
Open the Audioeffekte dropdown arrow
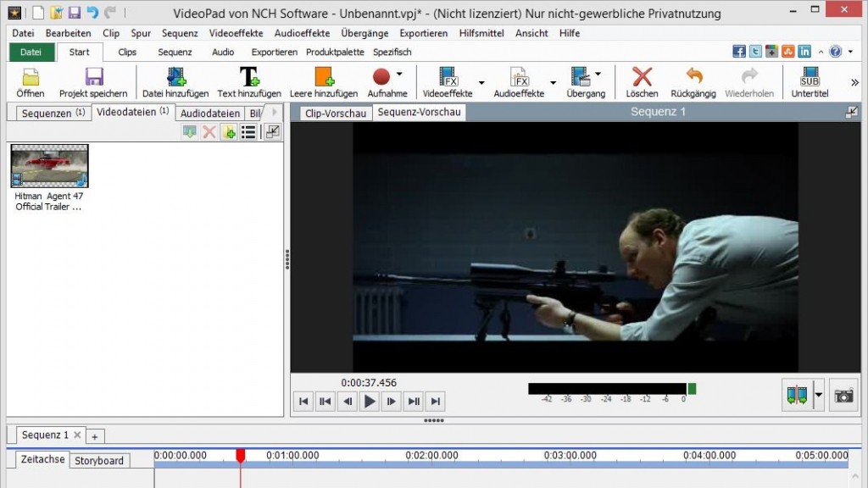tap(554, 83)
